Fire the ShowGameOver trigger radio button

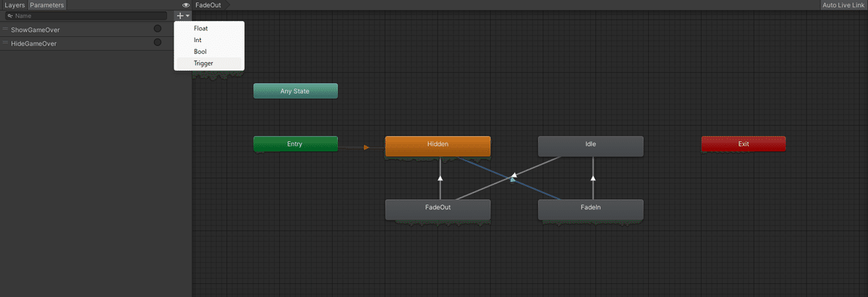pos(157,29)
